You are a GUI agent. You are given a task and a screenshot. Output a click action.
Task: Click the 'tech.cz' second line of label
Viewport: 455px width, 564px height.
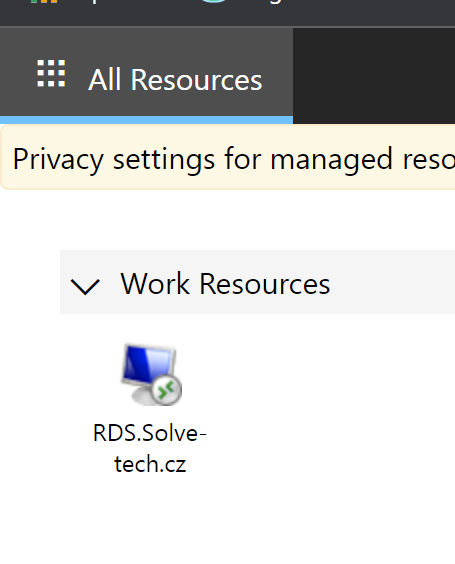click(150, 464)
